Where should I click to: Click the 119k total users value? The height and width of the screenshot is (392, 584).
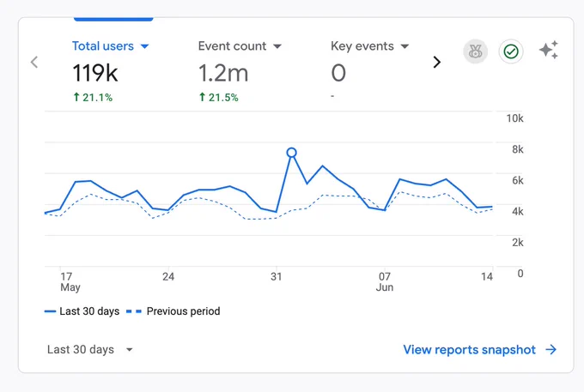click(x=95, y=73)
